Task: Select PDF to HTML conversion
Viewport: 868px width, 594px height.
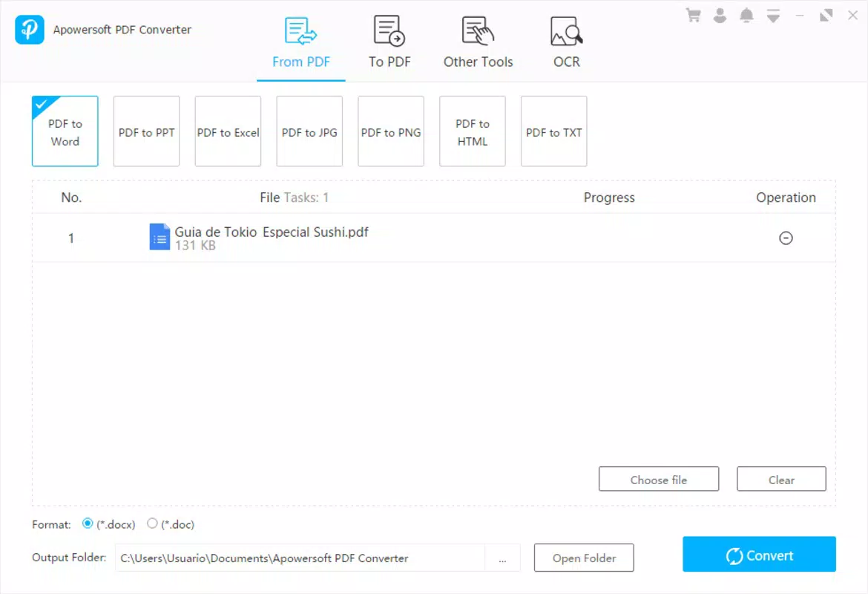Action: [x=472, y=131]
